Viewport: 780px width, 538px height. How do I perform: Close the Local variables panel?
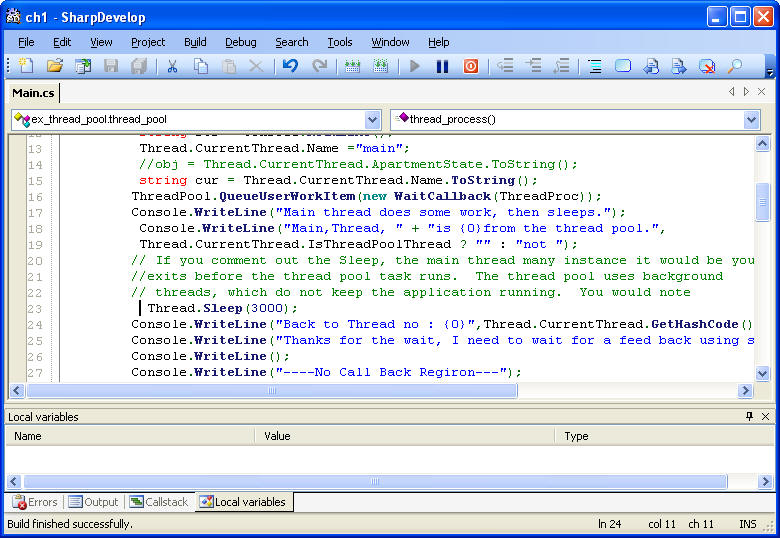(766, 416)
